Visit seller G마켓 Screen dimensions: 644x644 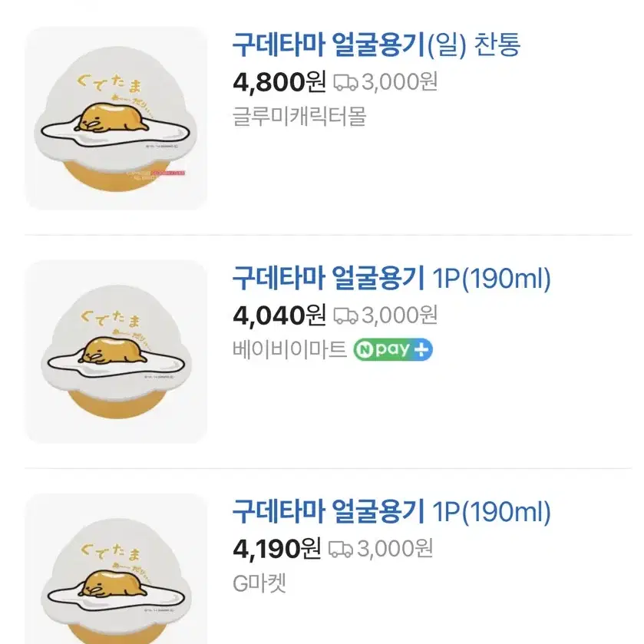click(x=259, y=583)
